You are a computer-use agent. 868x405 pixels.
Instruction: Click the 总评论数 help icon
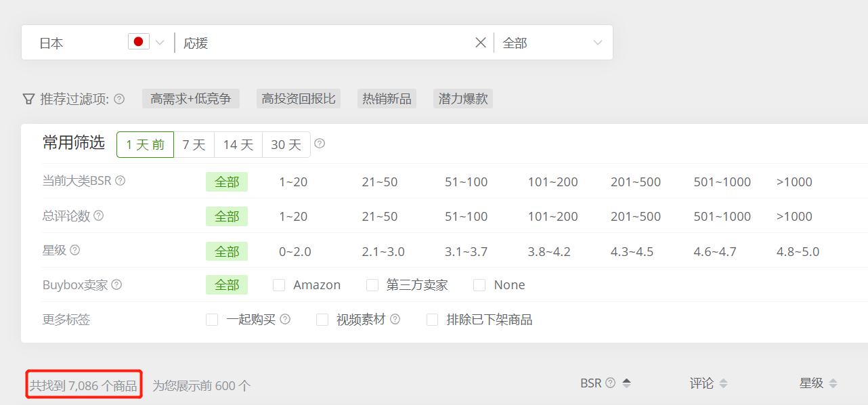[99, 215]
